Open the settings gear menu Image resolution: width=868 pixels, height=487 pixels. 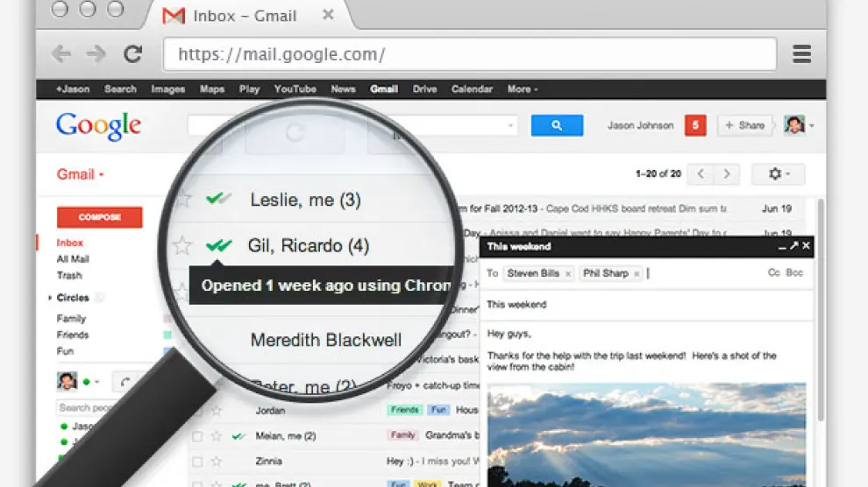pos(777,174)
